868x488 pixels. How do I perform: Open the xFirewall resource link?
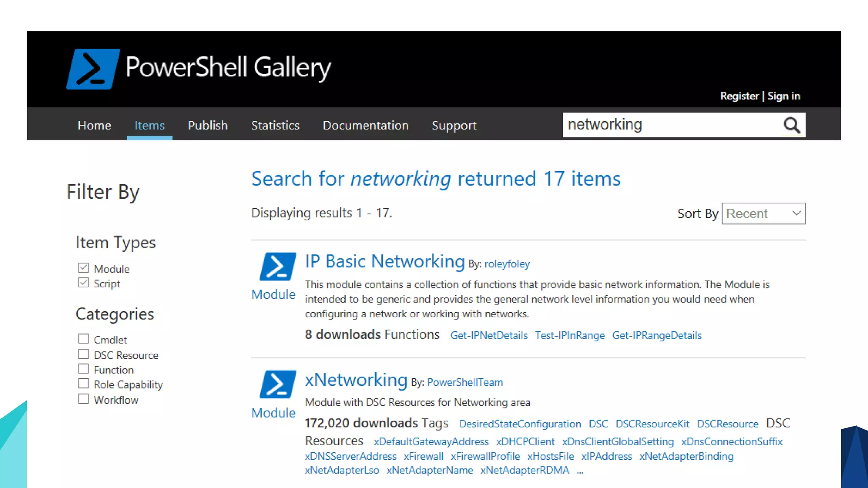(x=423, y=457)
